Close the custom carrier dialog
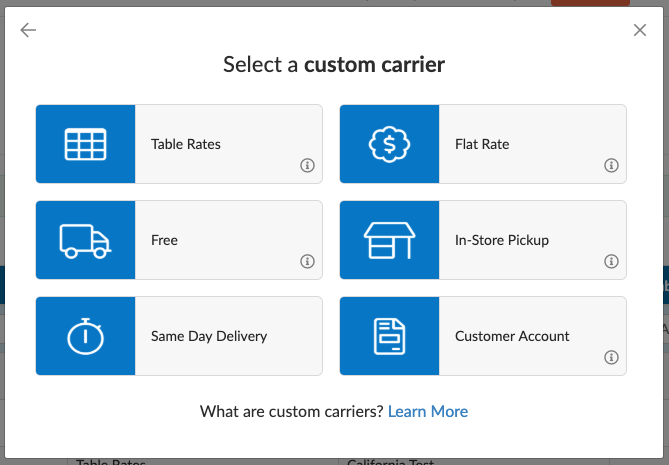 click(640, 30)
